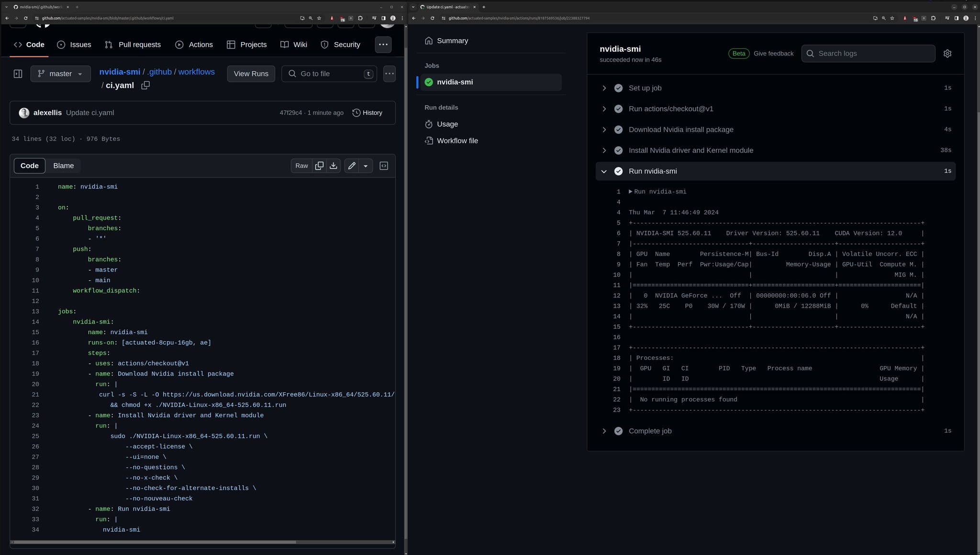980x555 pixels.
Task: Expand the Install Nvidia driver step
Action: click(604, 150)
